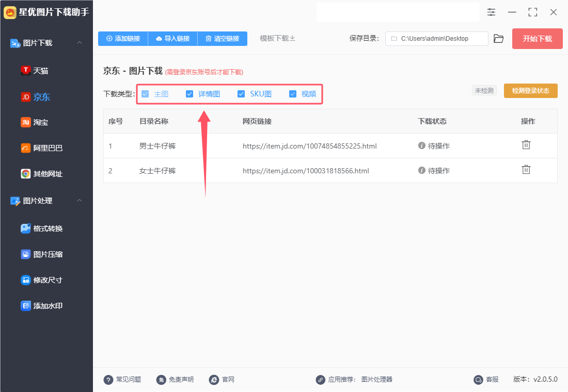Click the link ending 10074854855225.html
Viewport: 568px width, 392px height.
pos(310,146)
